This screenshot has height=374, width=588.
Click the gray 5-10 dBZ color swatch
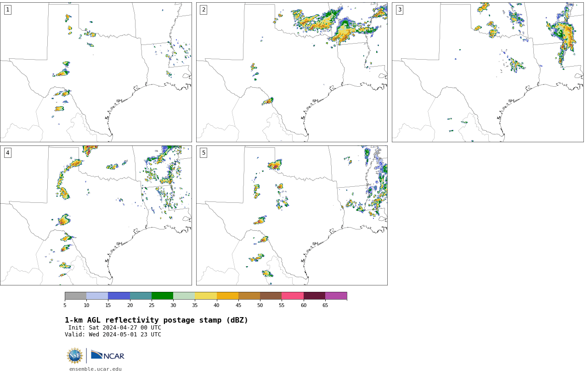[x=75, y=296]
